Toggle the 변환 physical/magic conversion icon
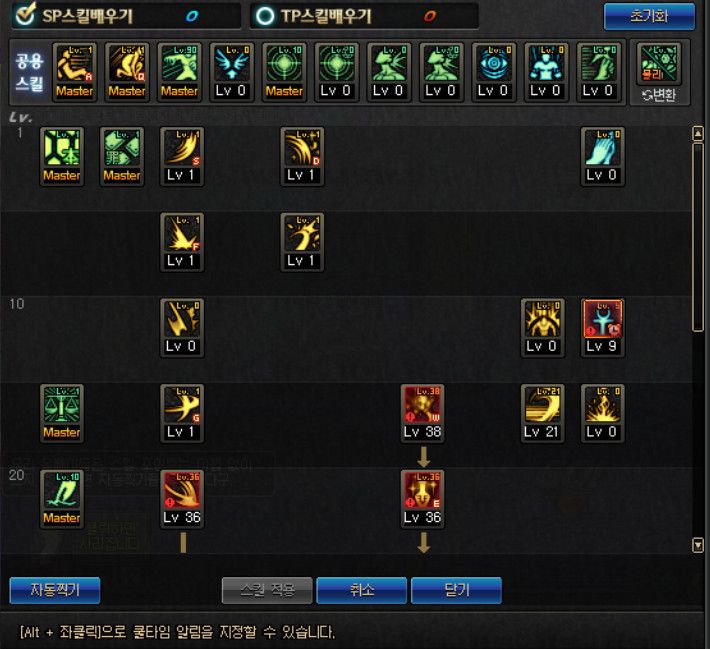Screen dimensions: 710x649 659,73
